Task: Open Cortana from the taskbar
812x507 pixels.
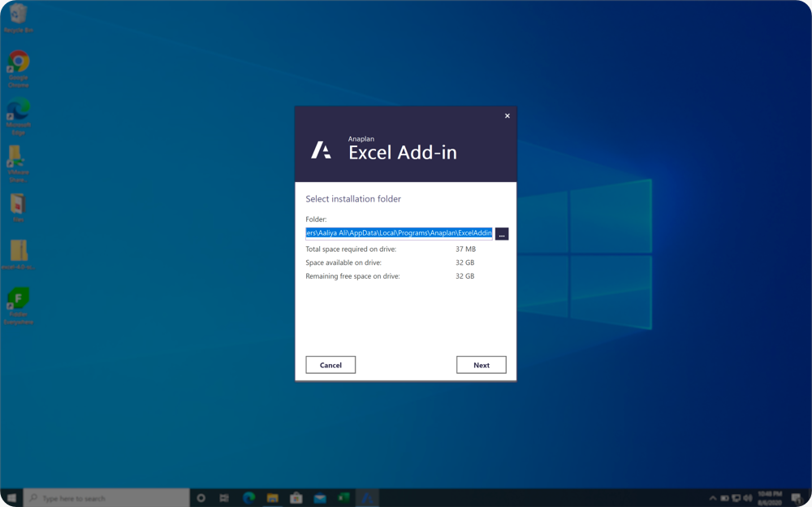Action: click(x=201, y=498)
